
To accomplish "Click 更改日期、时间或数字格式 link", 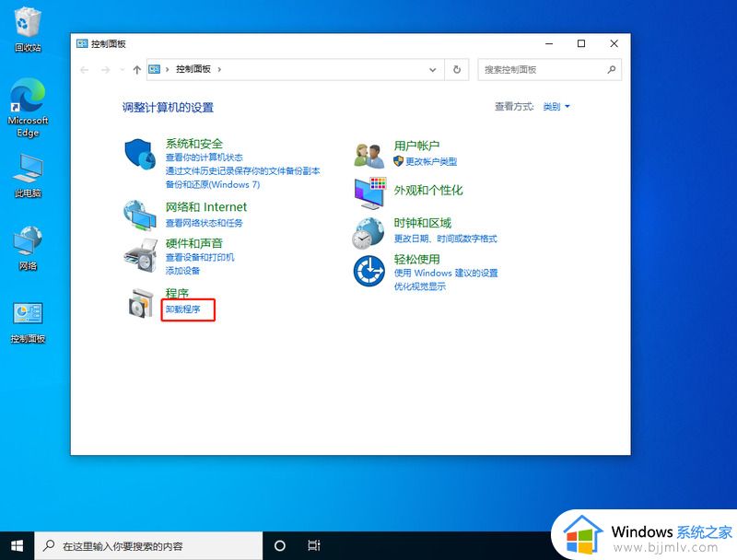I will pos(445,239).
